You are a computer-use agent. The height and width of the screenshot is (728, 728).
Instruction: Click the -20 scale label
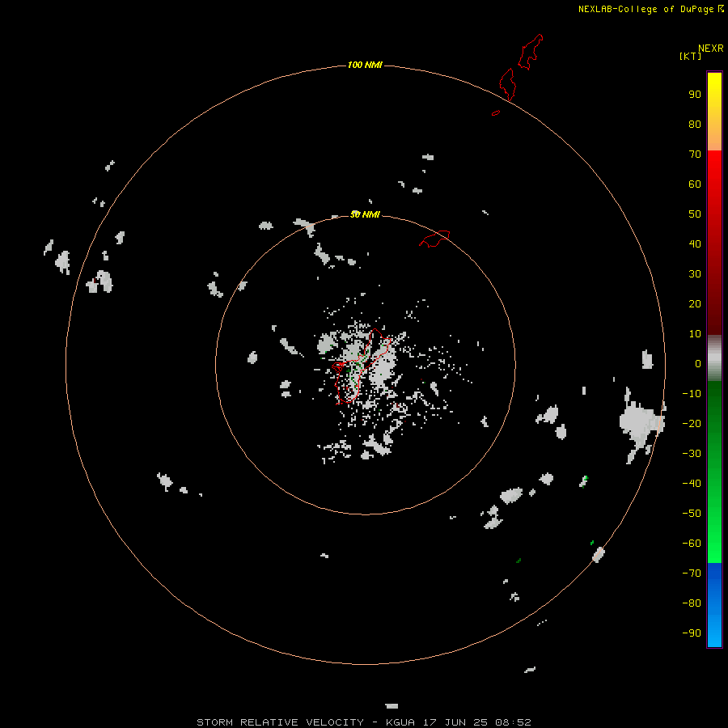pos(692,423)
